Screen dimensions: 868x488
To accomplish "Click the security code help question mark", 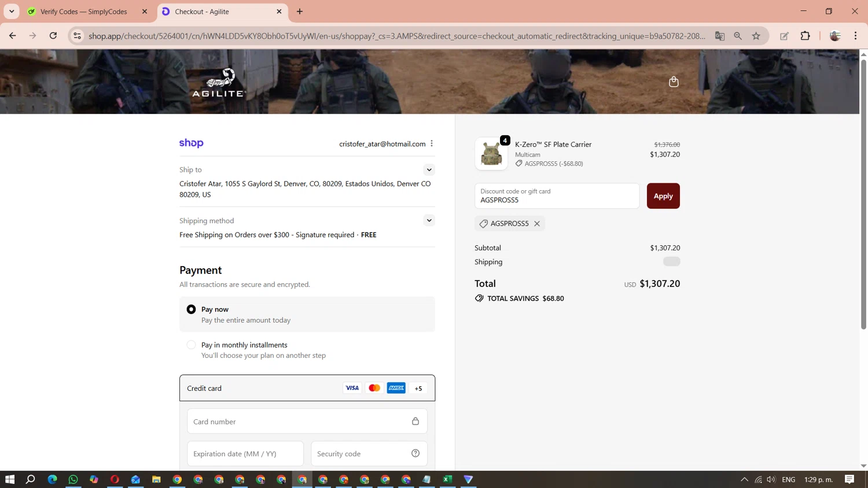I will (415, 453).
